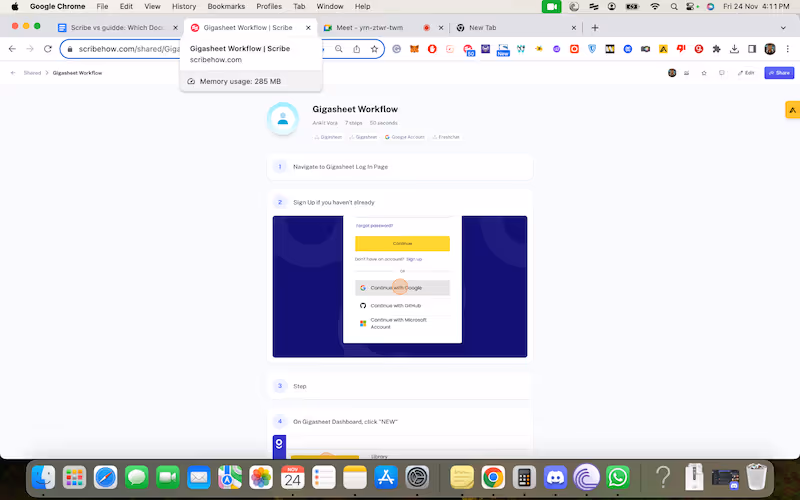
Task: Open Chrome downloads tray icon
Action: [734, 49]
